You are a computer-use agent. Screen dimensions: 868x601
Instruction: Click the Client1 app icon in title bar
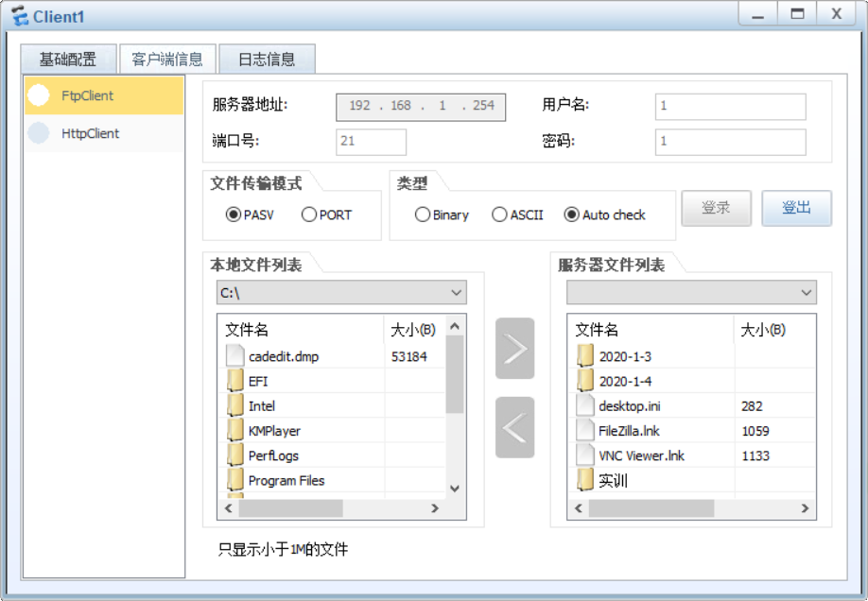pyautogui.click(x=20, y=15)
